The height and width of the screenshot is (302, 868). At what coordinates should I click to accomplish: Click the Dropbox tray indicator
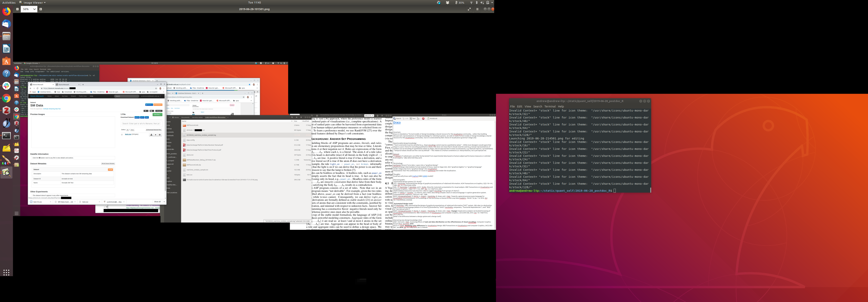point(448,2)
